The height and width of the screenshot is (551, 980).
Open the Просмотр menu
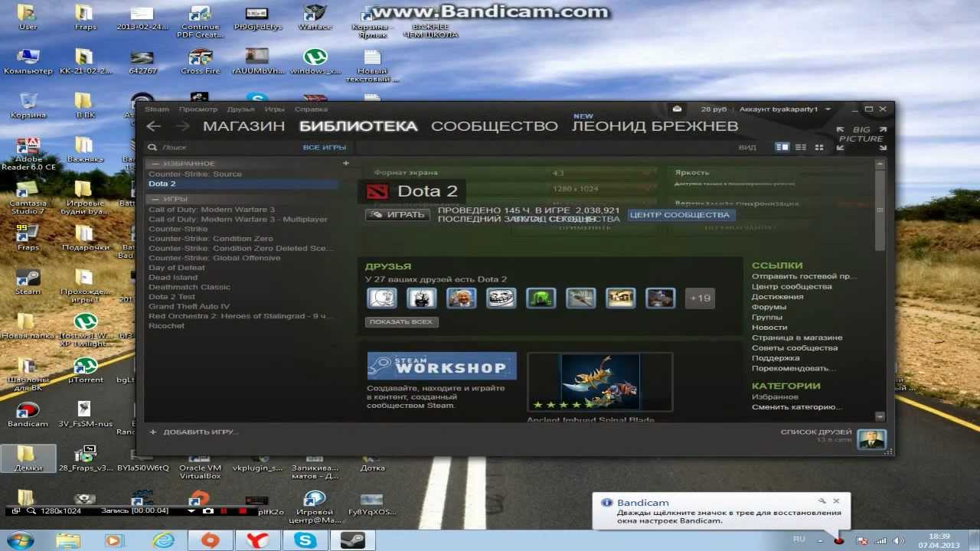(x=198, y=109)
